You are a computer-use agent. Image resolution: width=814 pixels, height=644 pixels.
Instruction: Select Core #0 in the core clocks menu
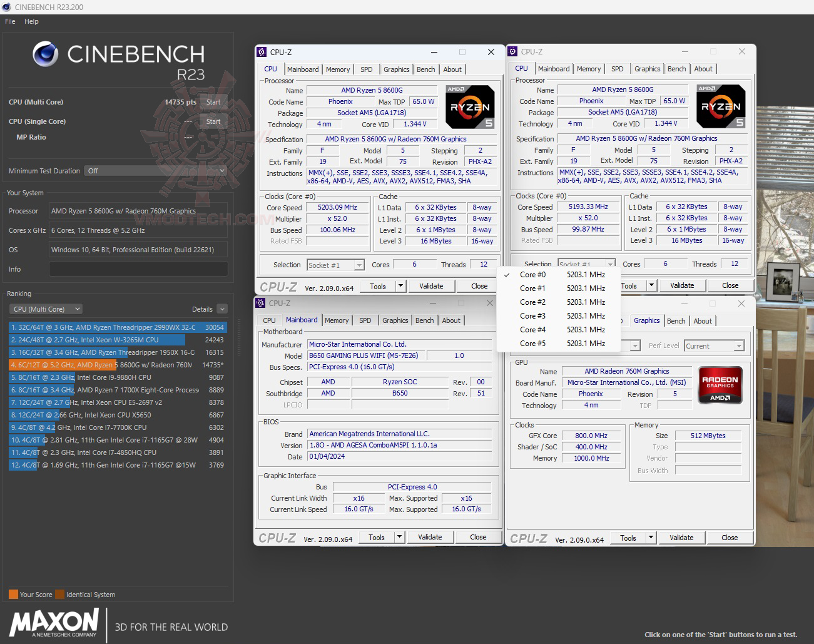[x=558, y=275]
